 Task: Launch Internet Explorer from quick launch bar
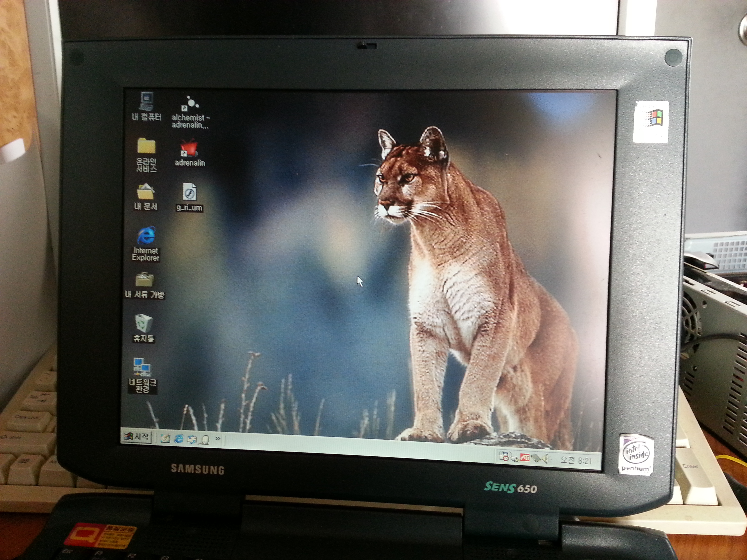179,439
